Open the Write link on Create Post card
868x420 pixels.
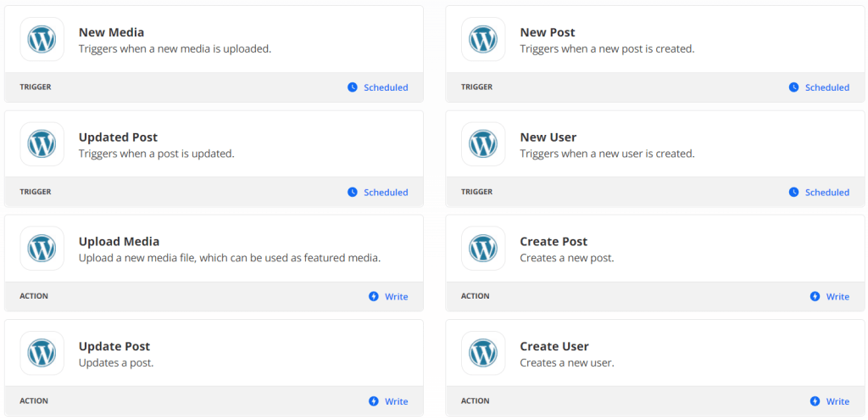(837, 296)
